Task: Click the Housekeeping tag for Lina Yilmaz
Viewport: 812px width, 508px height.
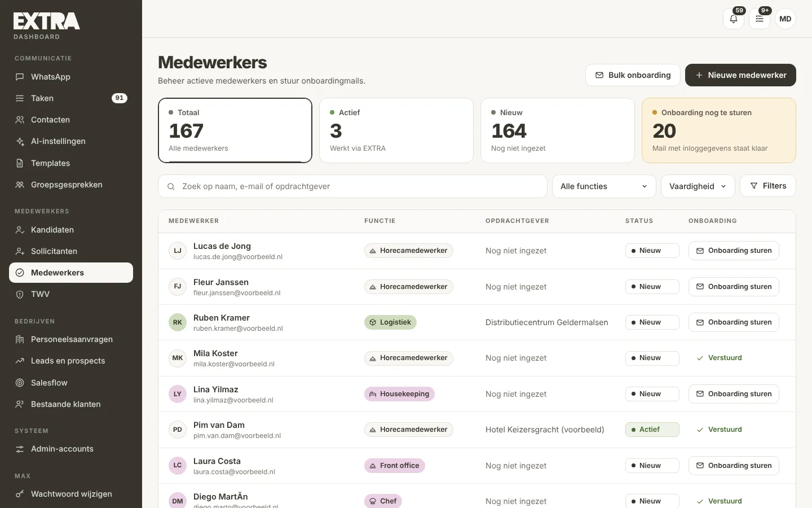Action: pyautogui.click(x=399, y=394)
